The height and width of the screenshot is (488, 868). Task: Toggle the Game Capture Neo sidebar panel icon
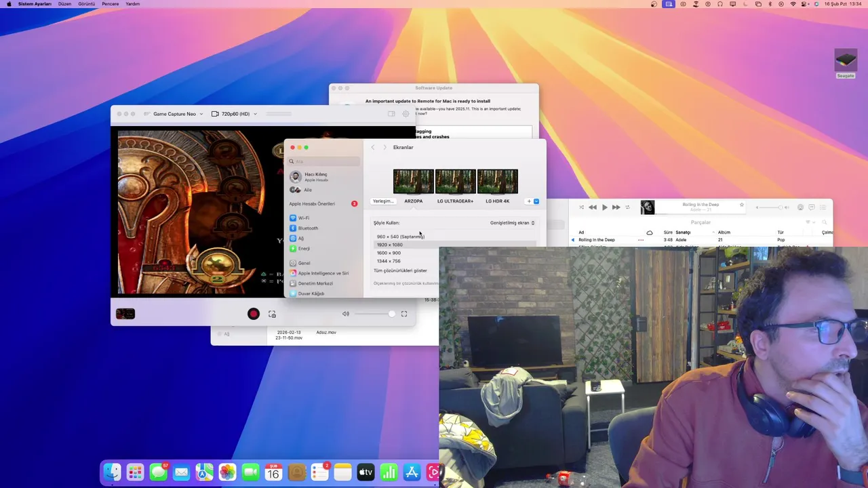(391, 114)
